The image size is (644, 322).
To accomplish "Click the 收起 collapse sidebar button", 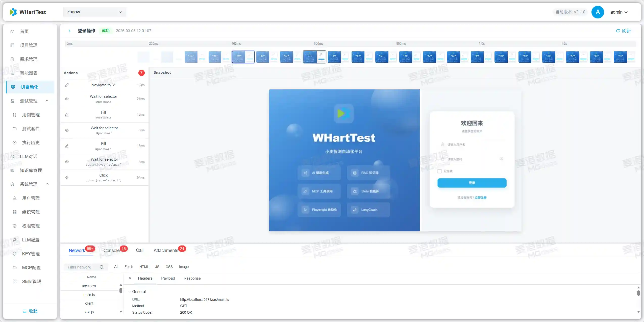I will point(30,311).
